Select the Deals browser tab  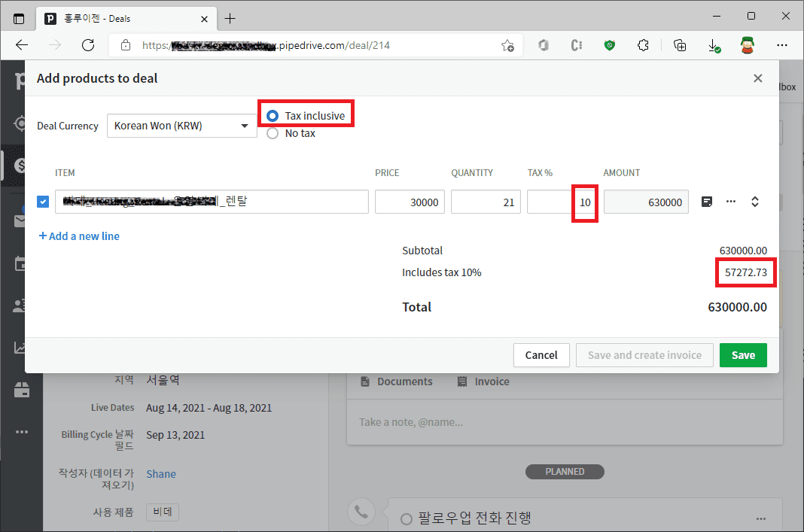(x=126, y=19)
